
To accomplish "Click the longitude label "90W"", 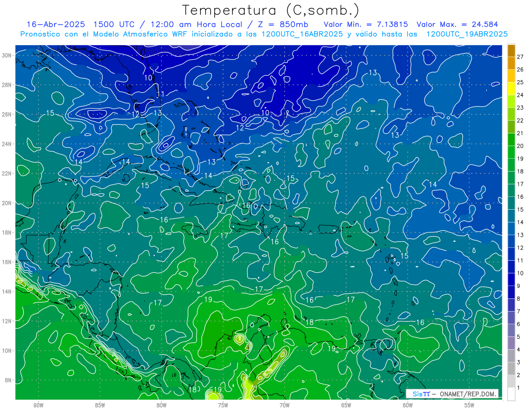I will (x=38, y=405).
